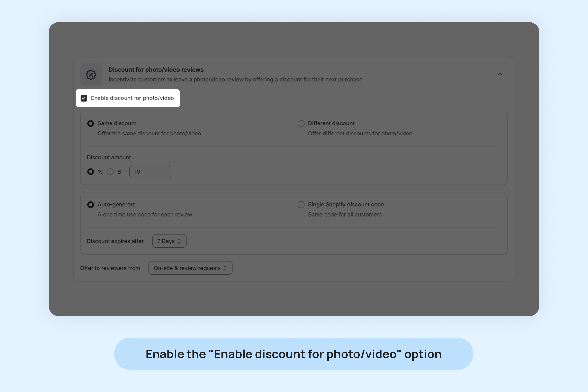This screenshot has width=588, height=392.
Task: Choose dollar discount type
Action: tap(110, 172)
